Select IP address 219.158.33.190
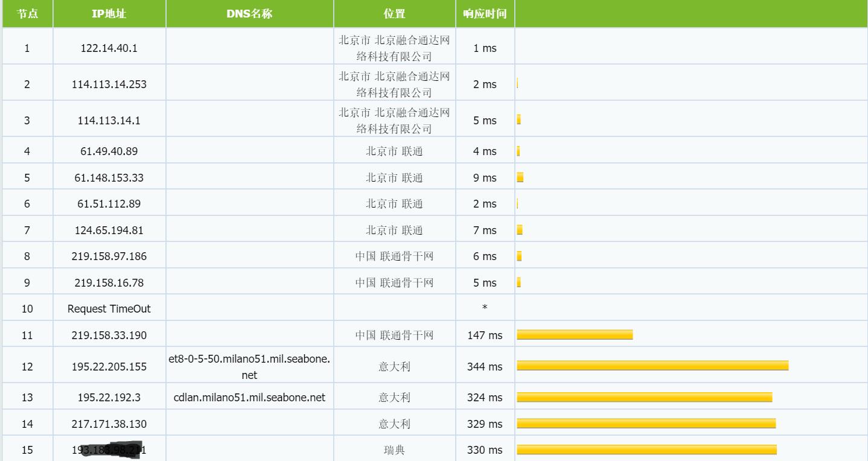This screenshot has width=868, height=461. coord(109,335)
